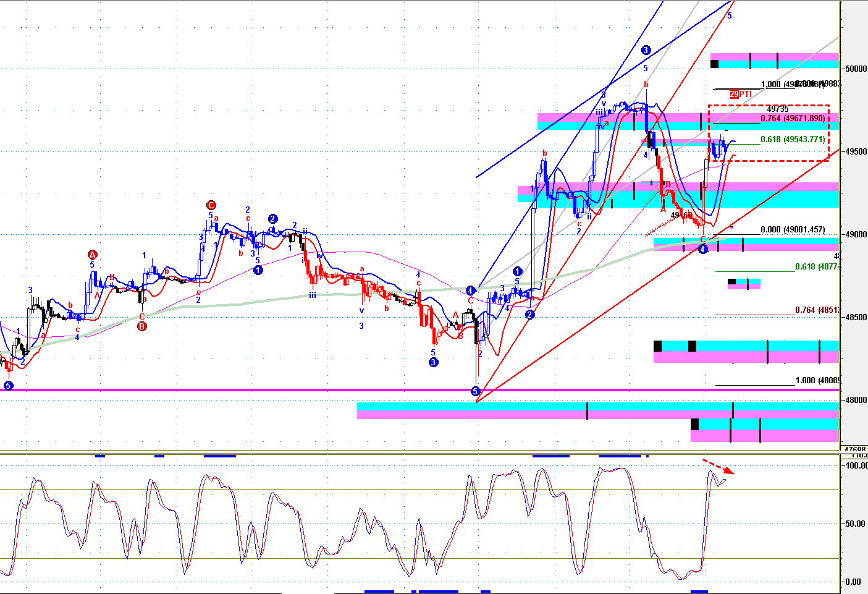The height and width of the screenshot is (594, 868).
Task: Select red dashed arrow in oscillator panel
Action: point(718,466)
